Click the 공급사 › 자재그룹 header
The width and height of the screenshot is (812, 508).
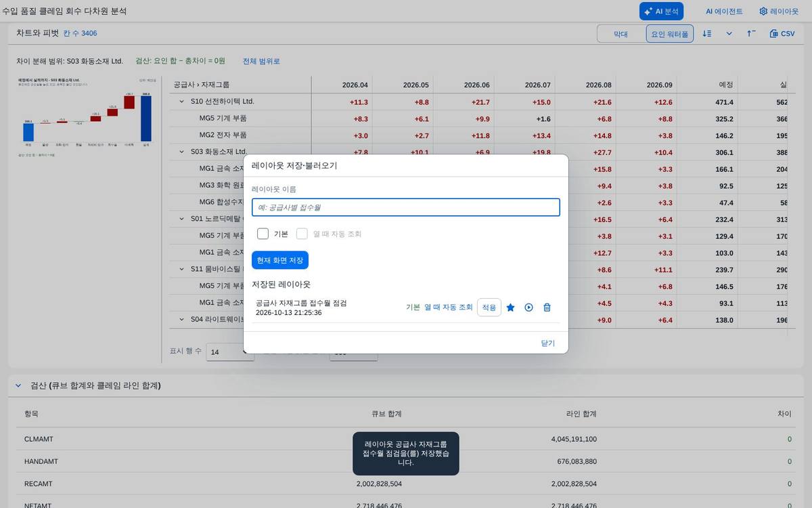(x=202, y=85)
